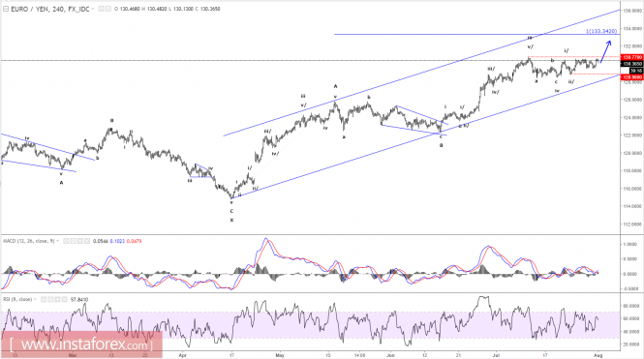Remove the MACD indicator with X icon
644x359 pixels.
click(87, 241)
